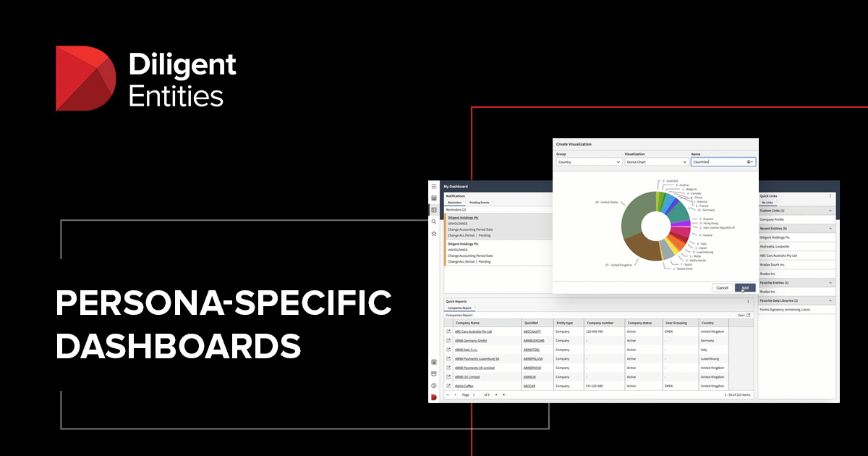
Task: Open Abdreatta, Leopoldo in Recent Entities
Action: (774, 246)
